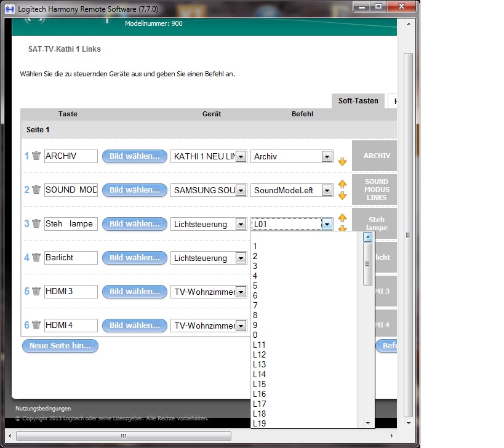Remove row 3 Steh lampe via trash icon
This screenshot has height=448, width=504.
click(x=36, y=224)
